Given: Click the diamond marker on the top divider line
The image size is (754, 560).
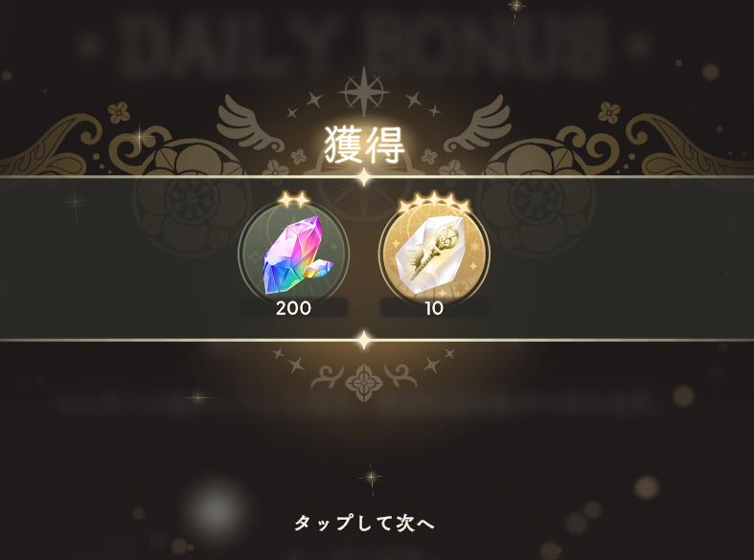Looking at the screenshot, I should 364,177.
